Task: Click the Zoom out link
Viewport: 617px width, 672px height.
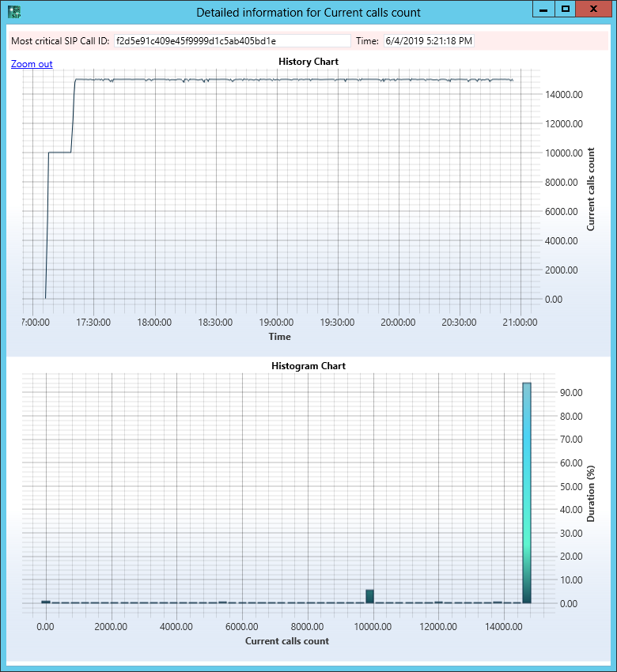Action: pyautogui.click(x=32, y=64)
